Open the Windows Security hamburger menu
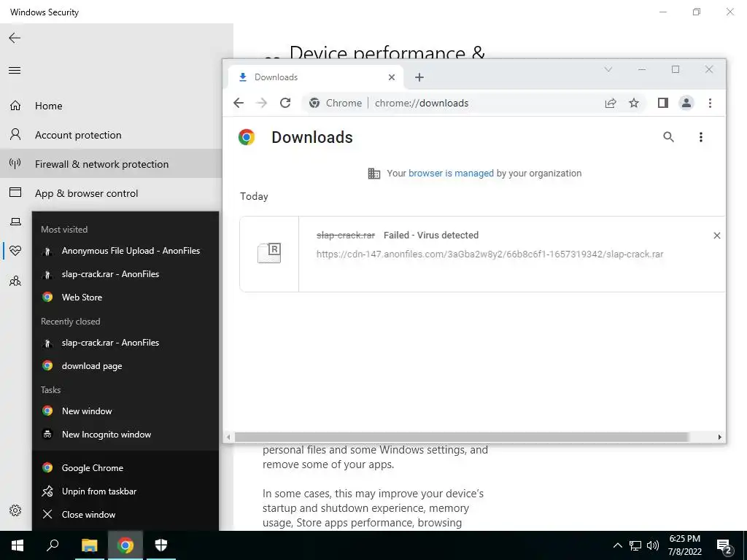The height and width of the screenshot is (560, 747). 15,71
